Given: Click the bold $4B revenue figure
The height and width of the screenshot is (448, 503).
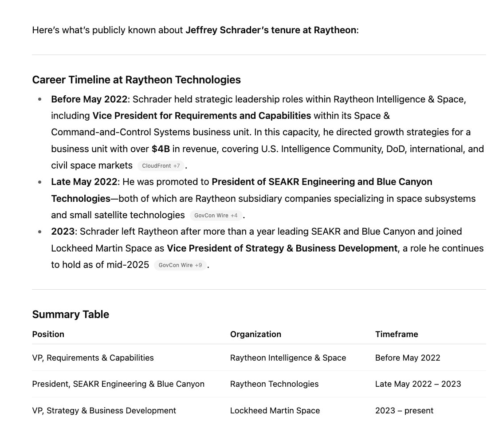Looking at the screenshot, I should click(x=161, y=149).
